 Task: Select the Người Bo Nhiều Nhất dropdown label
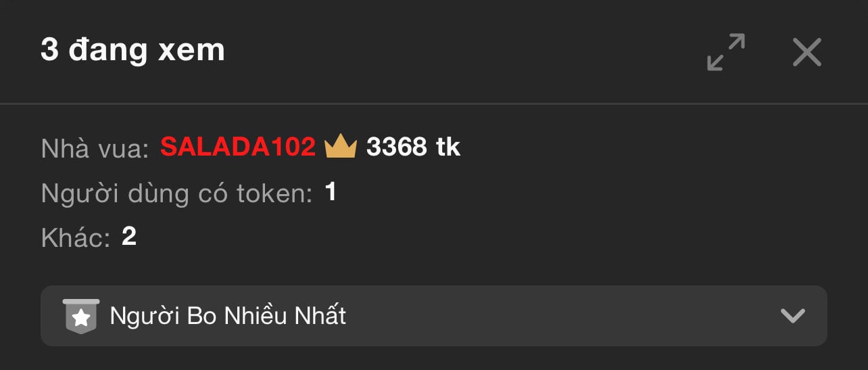coord(228,316)
